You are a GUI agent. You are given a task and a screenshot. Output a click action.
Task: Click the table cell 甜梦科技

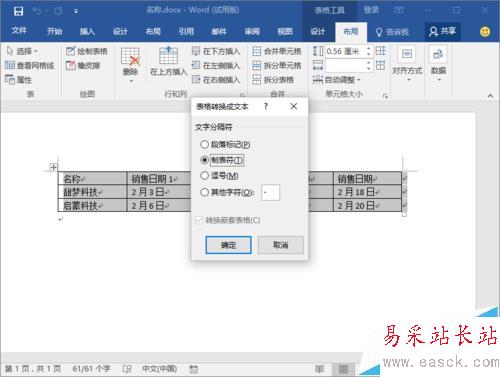[92, 192]
